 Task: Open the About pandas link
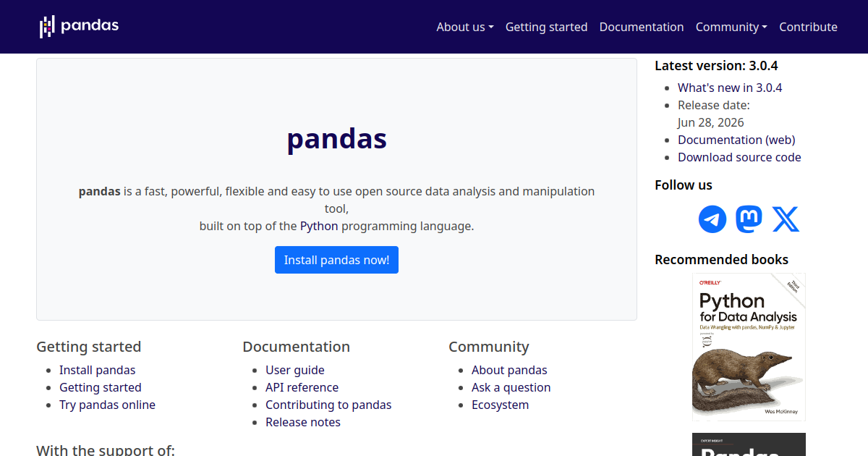coord(509,370)
